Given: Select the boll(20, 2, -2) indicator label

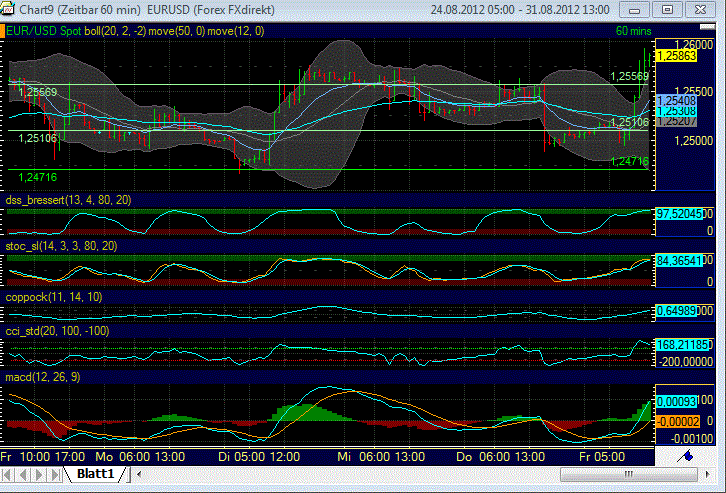Looking at the screenshot, I should click(115, 31).
